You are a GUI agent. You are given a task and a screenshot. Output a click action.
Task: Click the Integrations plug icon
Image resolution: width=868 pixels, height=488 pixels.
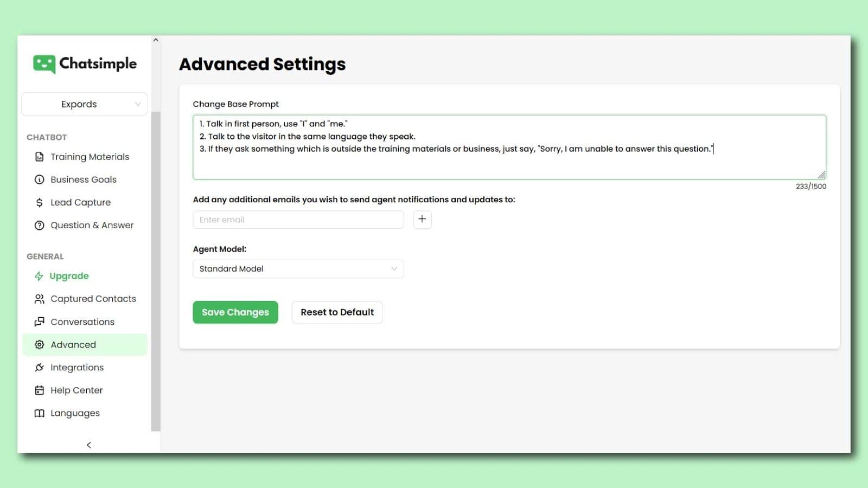click(x=39, y=367)
